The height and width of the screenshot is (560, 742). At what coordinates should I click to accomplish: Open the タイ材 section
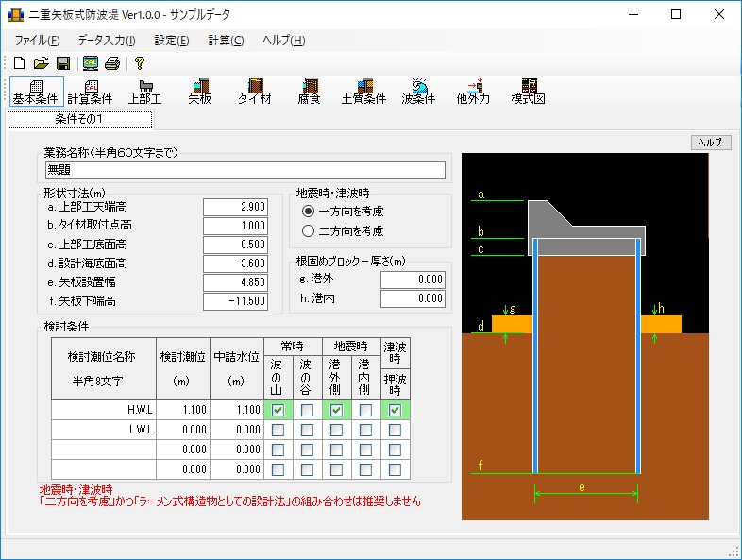tap(255, 92)
